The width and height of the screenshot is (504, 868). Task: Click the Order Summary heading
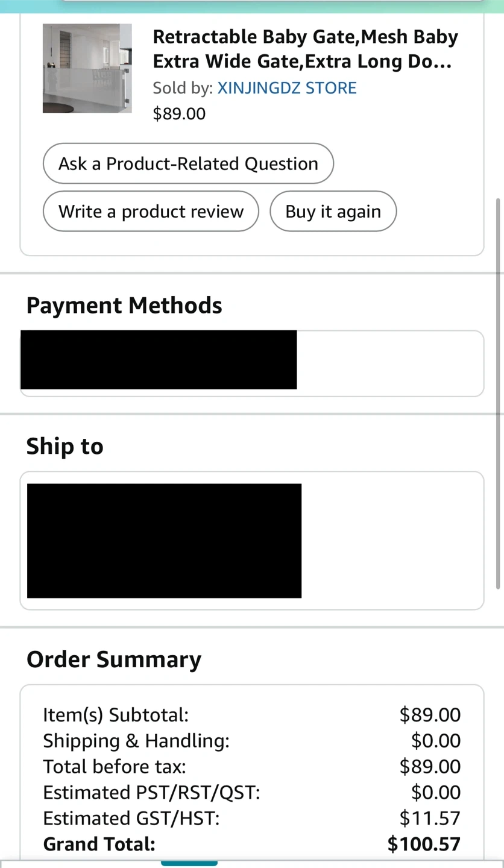pos(114,659)
